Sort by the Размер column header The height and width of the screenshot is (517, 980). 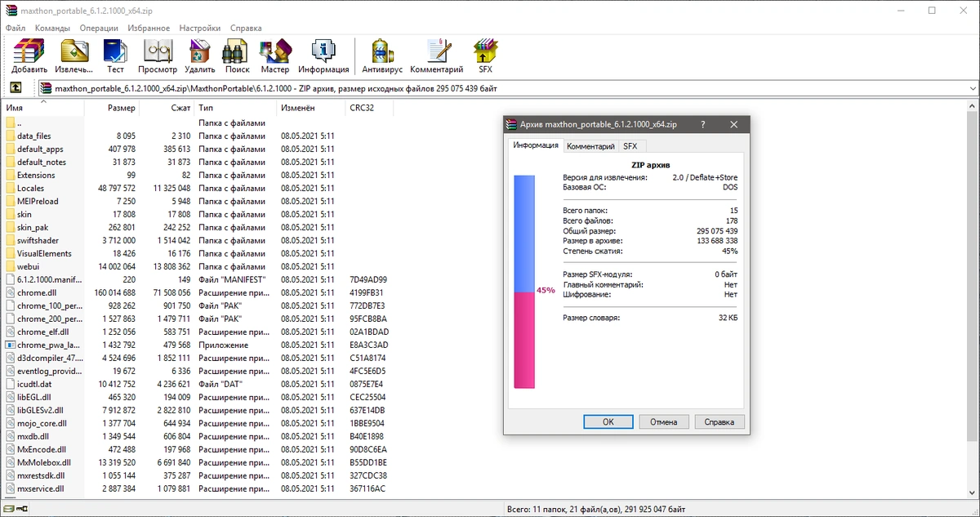pyautogui.click(x=113, y=108)
